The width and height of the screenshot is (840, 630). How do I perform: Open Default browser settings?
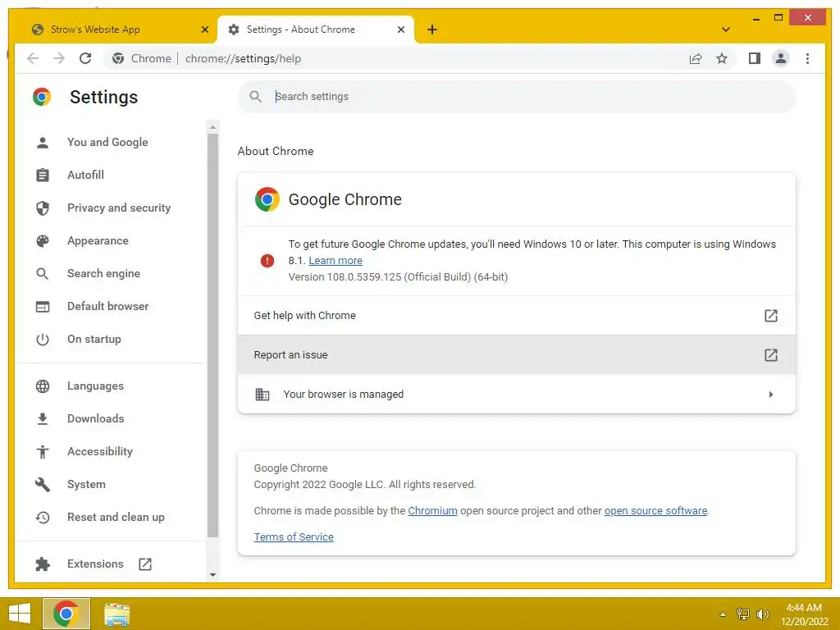[108, 307]
